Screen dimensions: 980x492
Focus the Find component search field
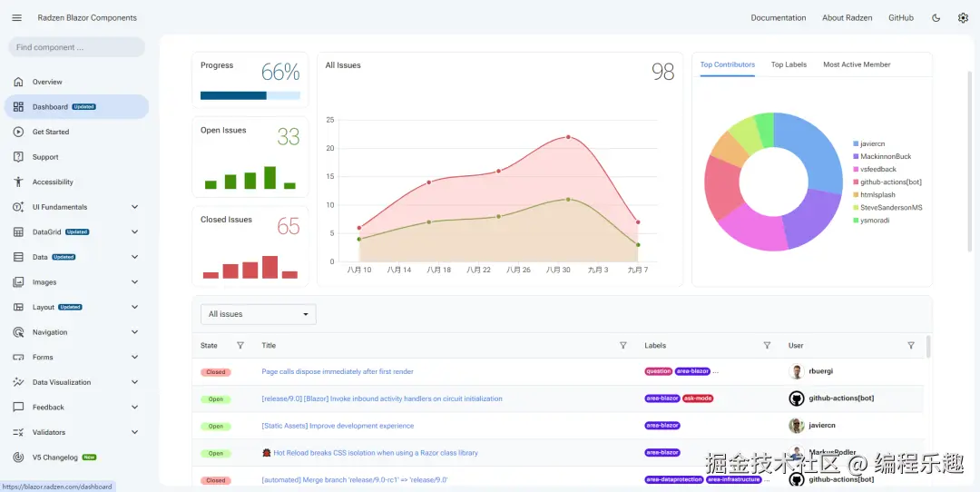click(x=76, y=47)
